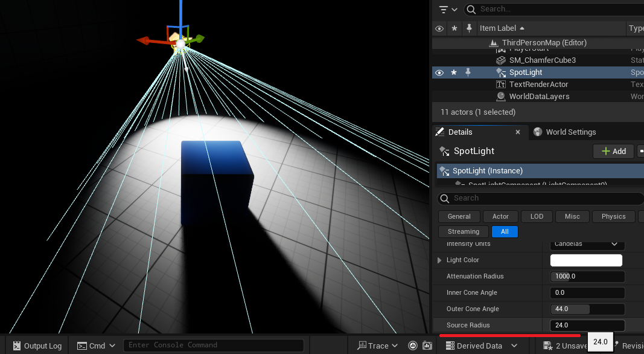
Task: Click the '11 actors (1 selected)' status text
Action: click(477, 112)
